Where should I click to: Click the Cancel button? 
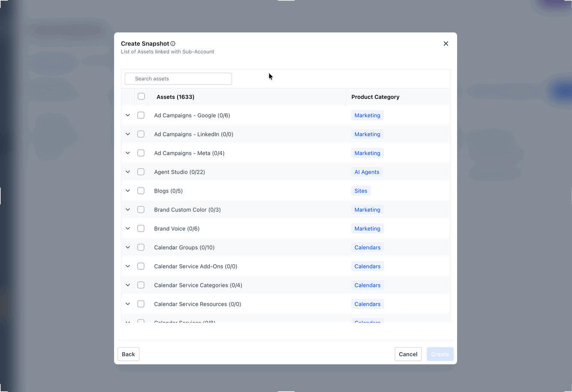(x=408, y=354)
